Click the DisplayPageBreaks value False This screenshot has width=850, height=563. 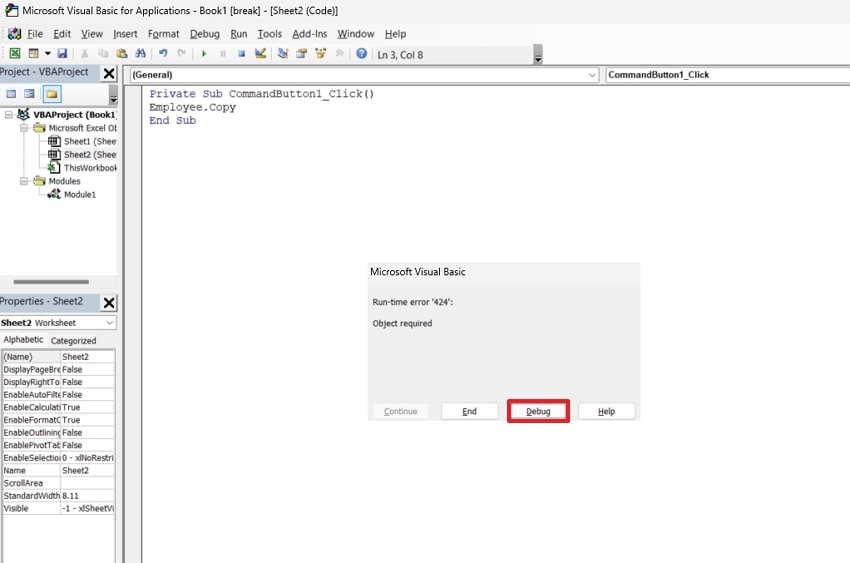tap(87, 370)
